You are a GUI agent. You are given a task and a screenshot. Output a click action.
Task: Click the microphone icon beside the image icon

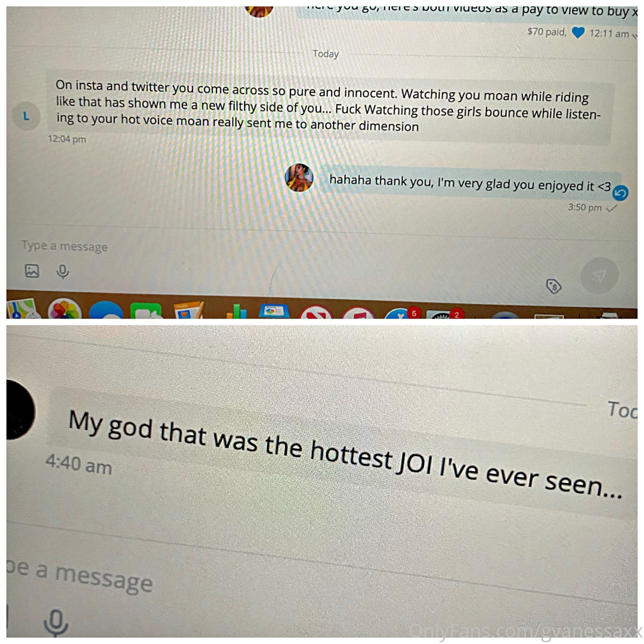pyautogui.click(x=63, y=272)
